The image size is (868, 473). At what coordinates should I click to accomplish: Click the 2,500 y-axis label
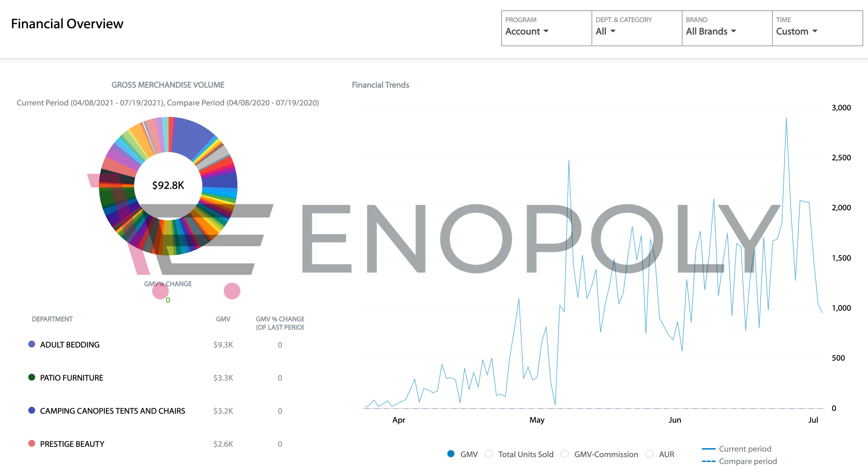point(841,158)
